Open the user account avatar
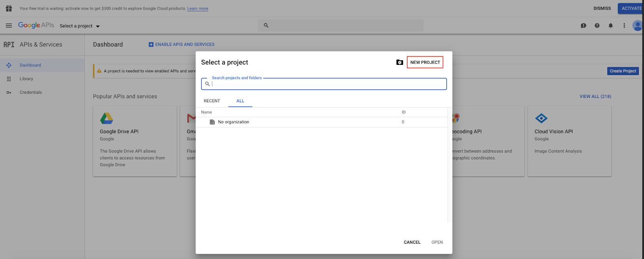Viewport: 644px width, 259px height. [x=638, y=25]
